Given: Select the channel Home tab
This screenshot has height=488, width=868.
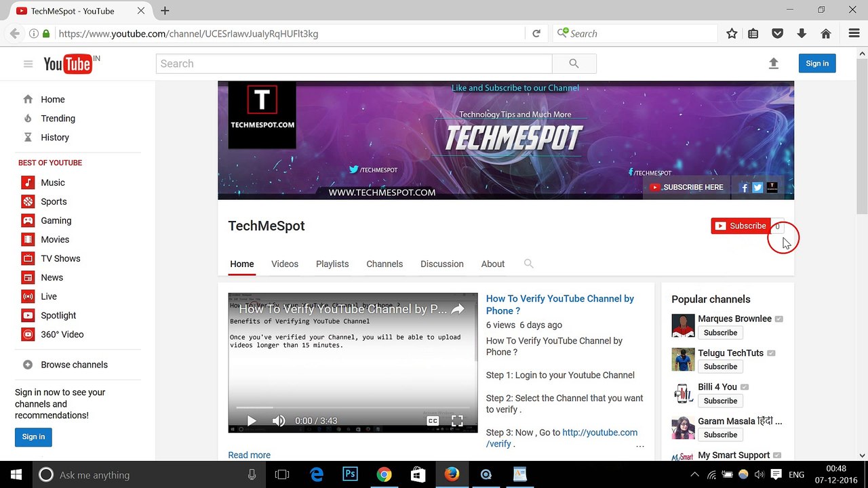Looking at the screenshot, I should (242, 264).
